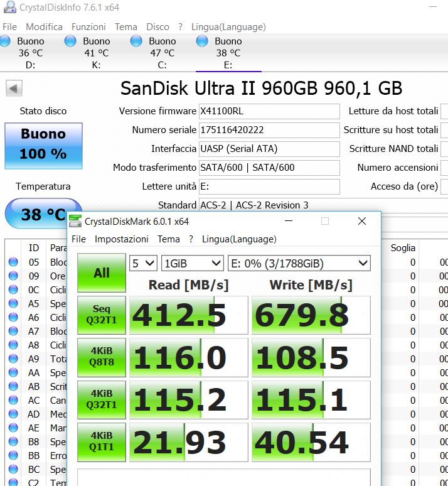Run the 4KiB Q8T8 benchmark
The image size is (448, 486).
[x=102, y=357]
